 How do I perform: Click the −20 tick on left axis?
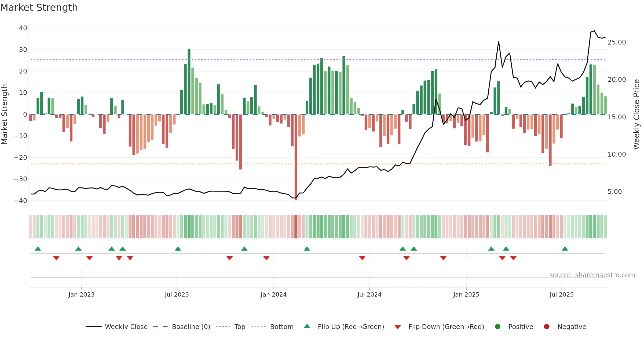coord(21,158)
